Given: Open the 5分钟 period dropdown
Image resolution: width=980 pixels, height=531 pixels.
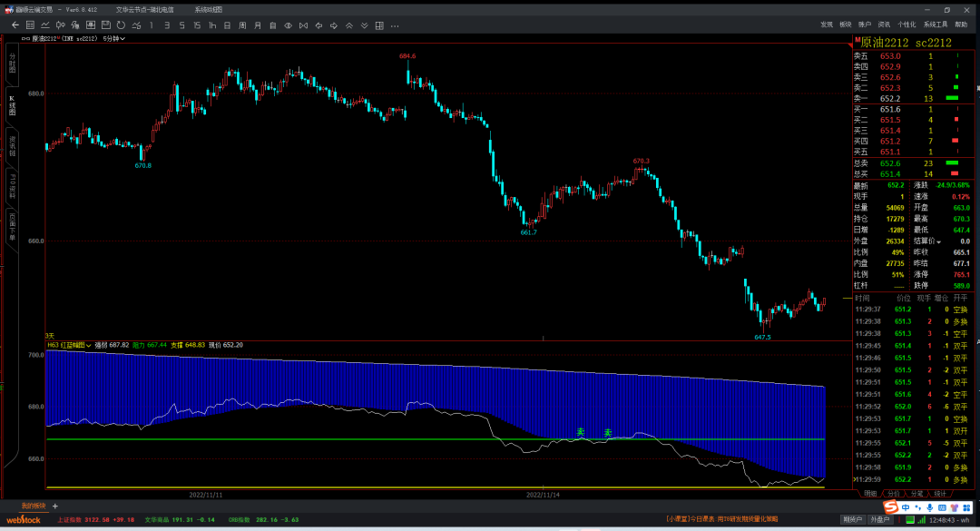Looking at the screenshot, I should point(114,39).
